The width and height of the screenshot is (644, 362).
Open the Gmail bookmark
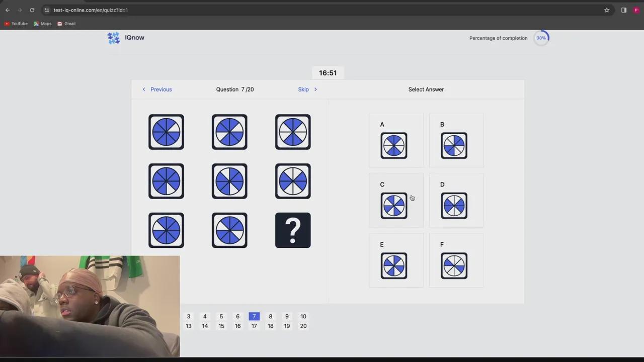coord(66,24)
